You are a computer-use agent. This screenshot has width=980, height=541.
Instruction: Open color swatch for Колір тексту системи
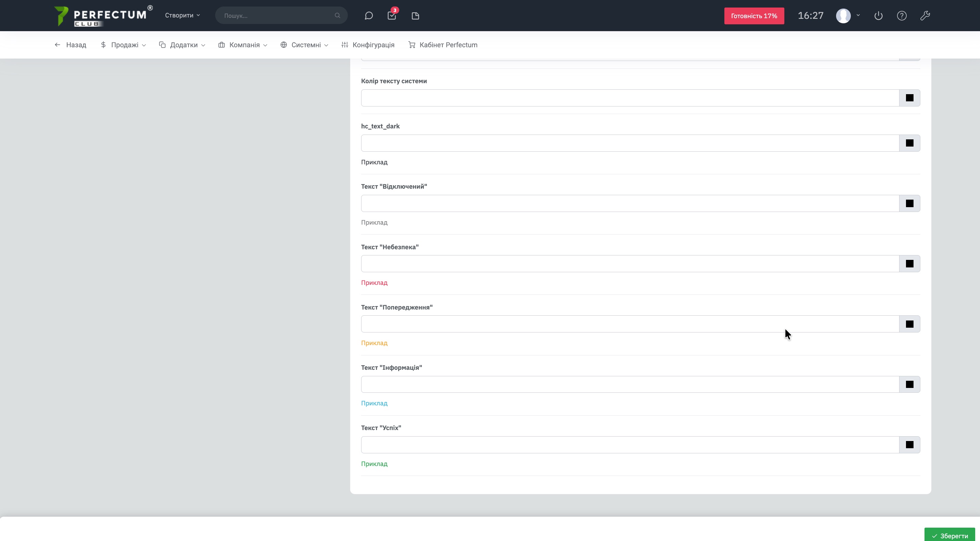(x=909, y=98)
